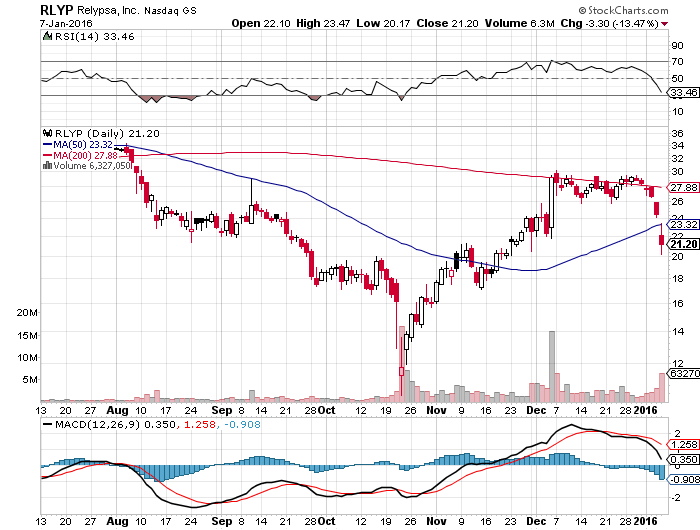Screen dimensions: 700x530
Task: Click the 23.32 MA(50) price tag on right axis
Action: pyautogui.click(x=683, y=224)
